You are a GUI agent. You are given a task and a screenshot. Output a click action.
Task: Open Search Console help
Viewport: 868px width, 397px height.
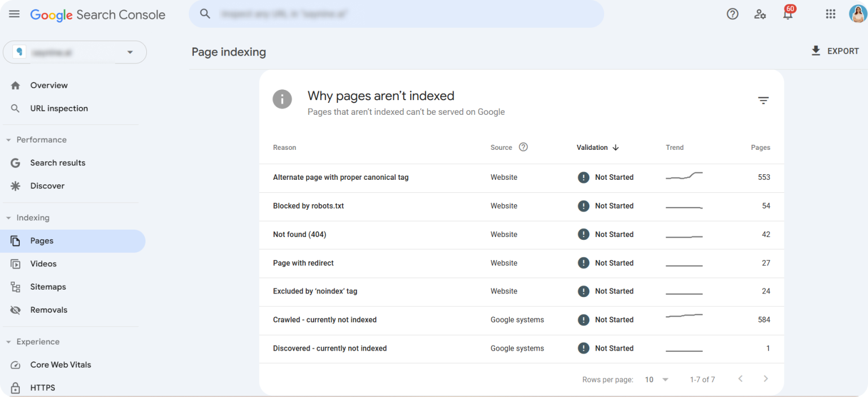pyautogui.click(x=732, y=14)
